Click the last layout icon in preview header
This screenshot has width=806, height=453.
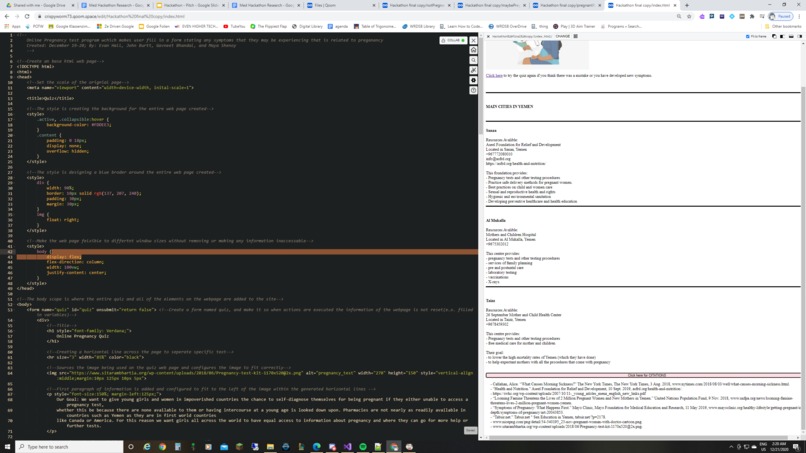(799, 37)
